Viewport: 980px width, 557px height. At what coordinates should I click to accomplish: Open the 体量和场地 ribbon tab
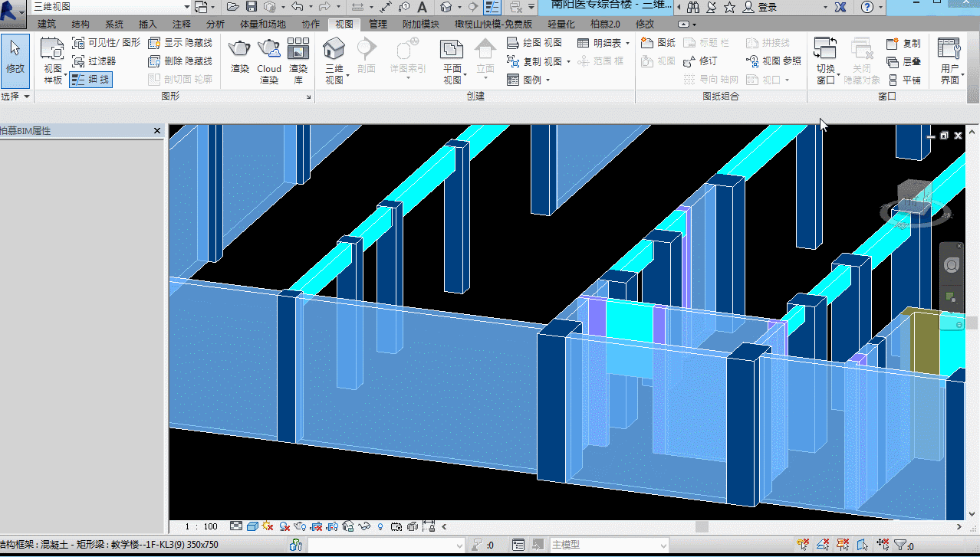point(264,25)
